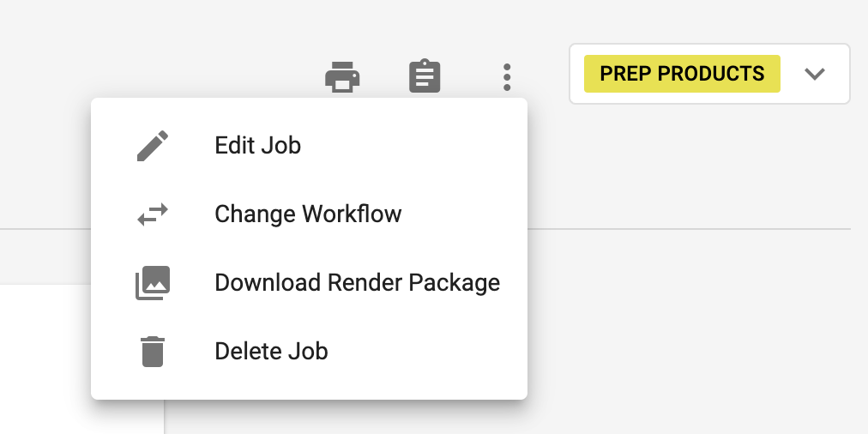Click the horizontal divider line right of menu
Viewport: 868px width, 434px height.
coord(686,229)
